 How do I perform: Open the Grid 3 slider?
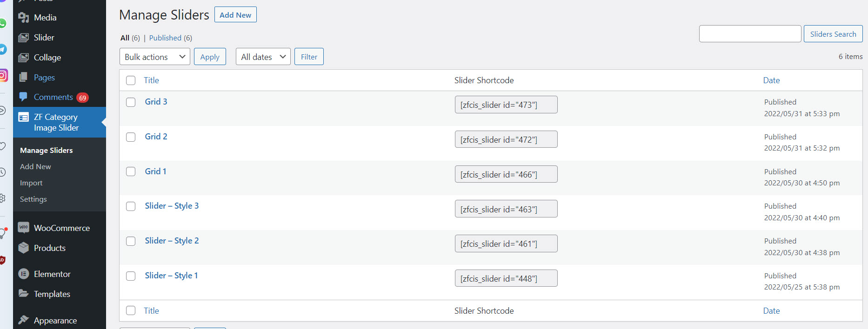[156, 102]
